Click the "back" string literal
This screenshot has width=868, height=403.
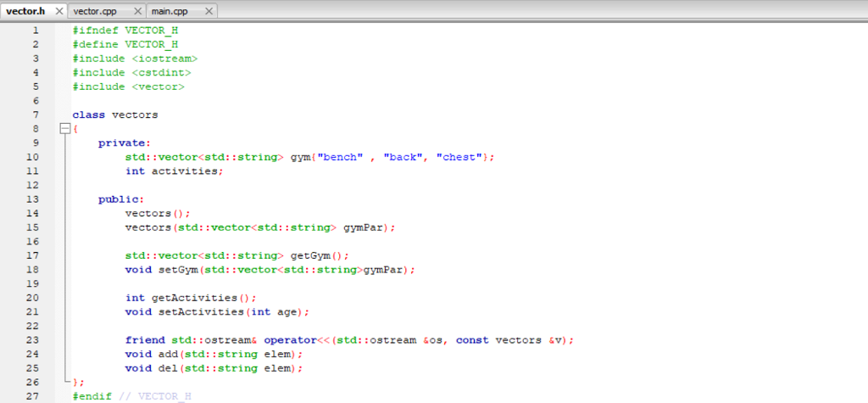(x=403, y=158)
